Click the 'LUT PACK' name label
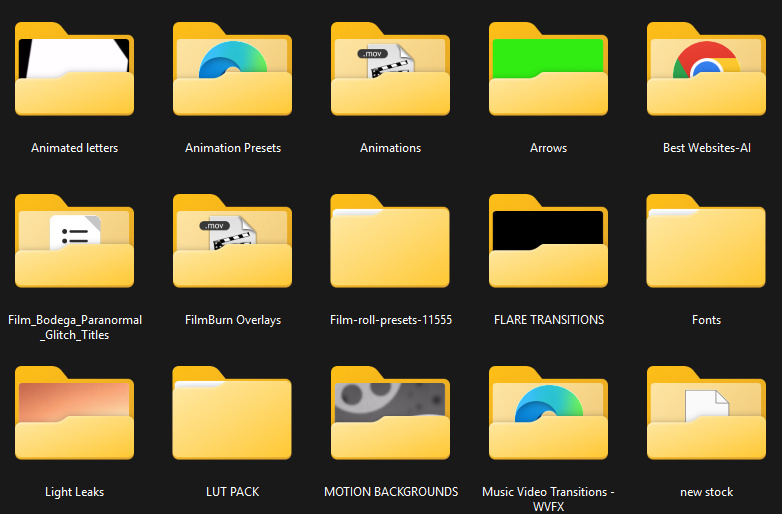The width and height of the screenshot is (782, 514). [x=232, y=492]
